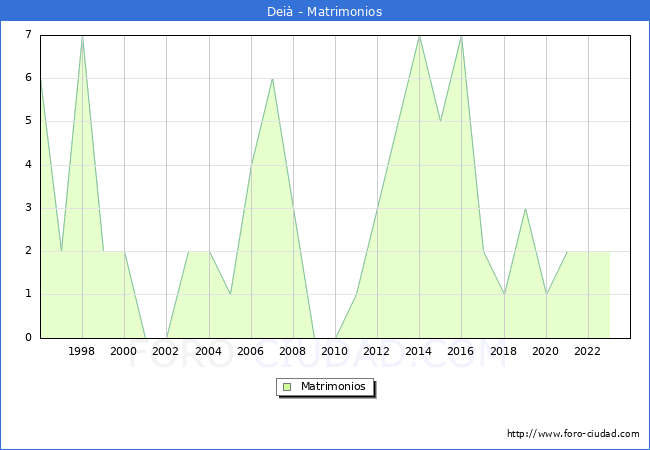Image resolution: width=650 pixels, height=450 pixels.
Task: Click the 2014 peak at value 7
Action: click(x=420, y=37)
